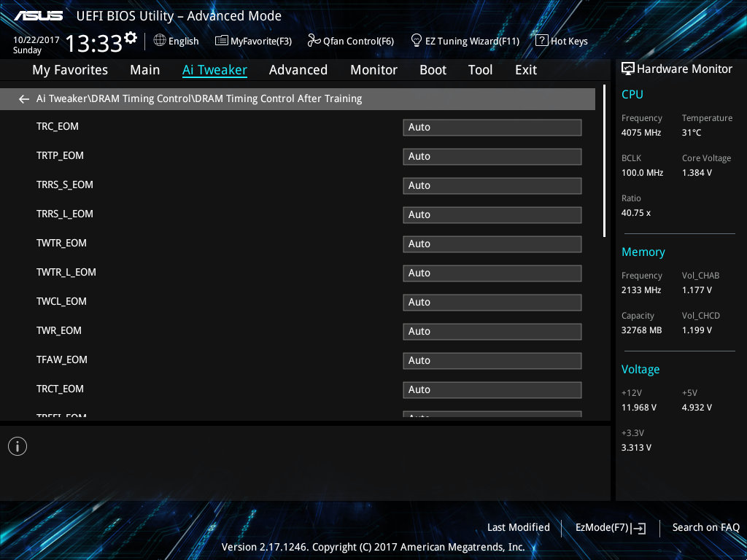Switch to EzMode(F7)
This screenshot has height=560, width=747.
click(x=602, y=528)
